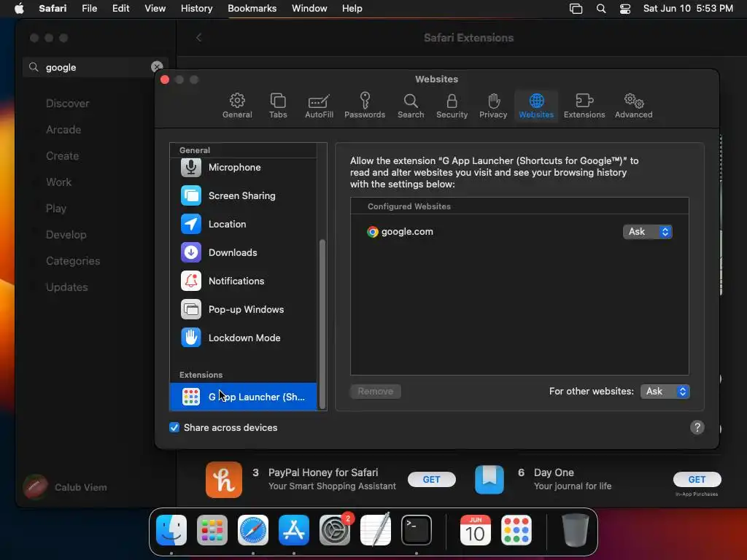Viewport: 747px width, 560px height.
Task: Open the Apple menu
Action: (x=19, y=9)
